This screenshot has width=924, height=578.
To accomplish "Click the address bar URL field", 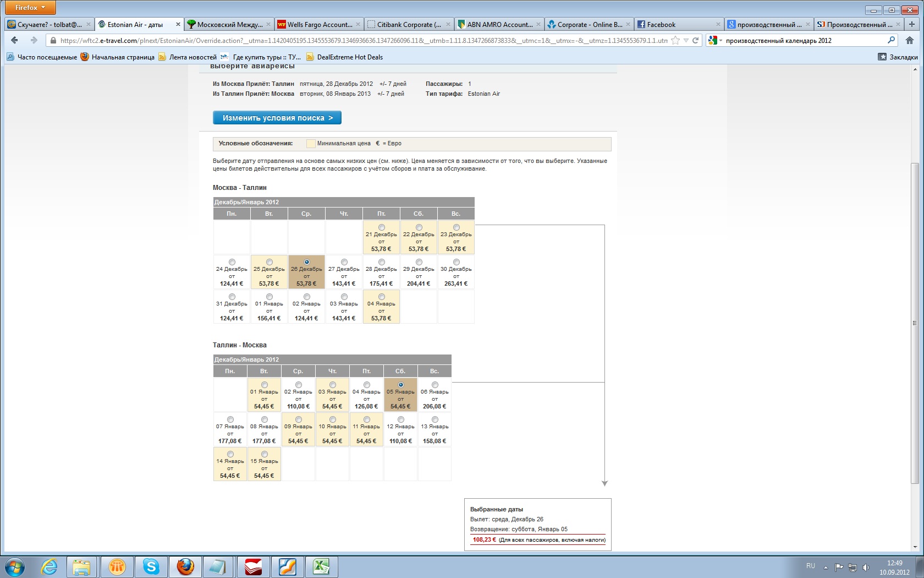I will click(x=363, y=40).
